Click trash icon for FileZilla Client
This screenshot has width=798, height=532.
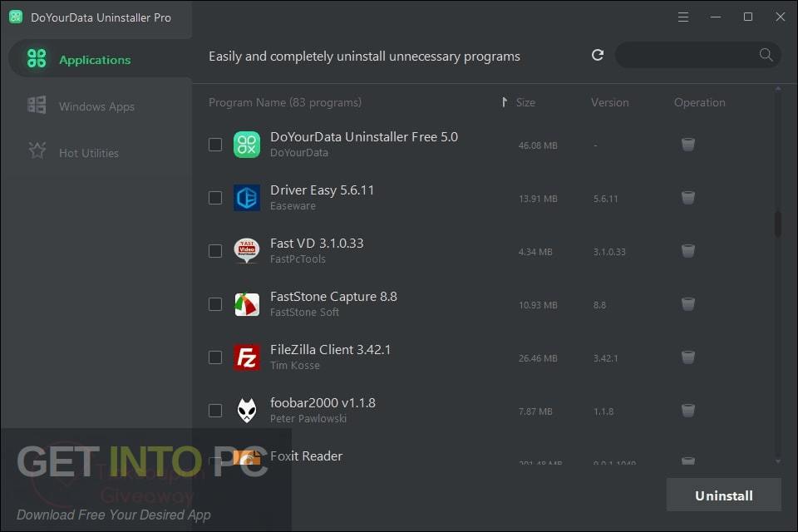(x=688, y=357)
